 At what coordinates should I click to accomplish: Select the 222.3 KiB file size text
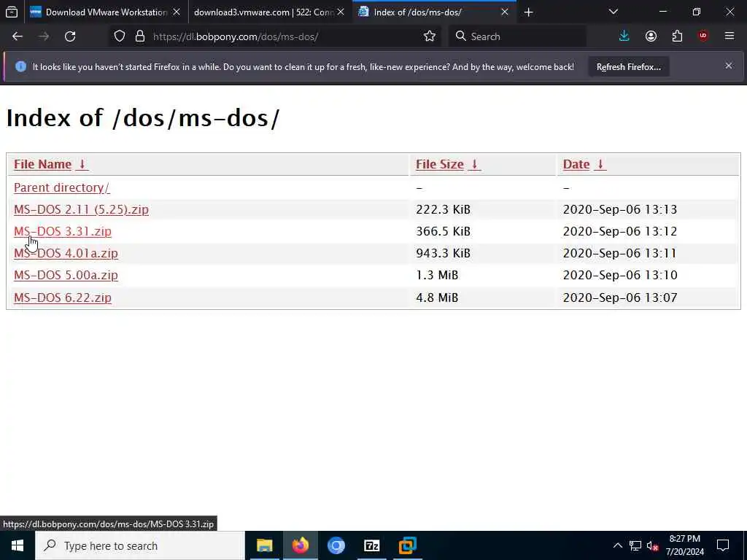(443, 209)
